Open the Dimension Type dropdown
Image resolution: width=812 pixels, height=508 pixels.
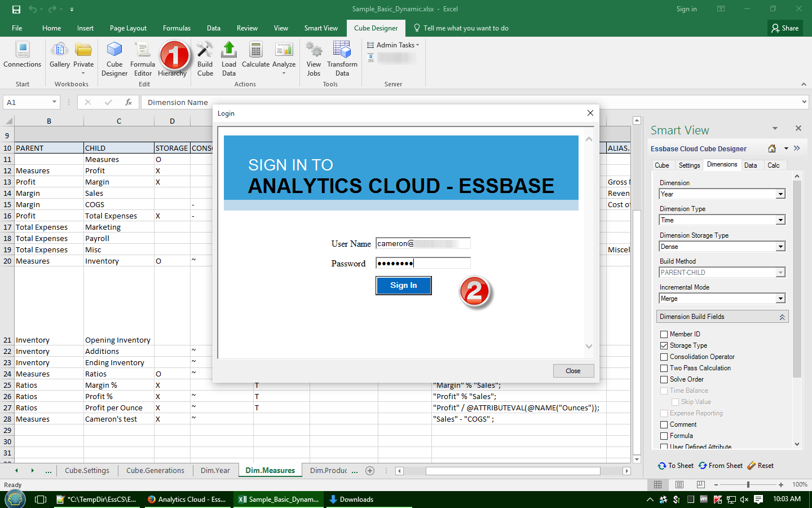click(780, 220)
